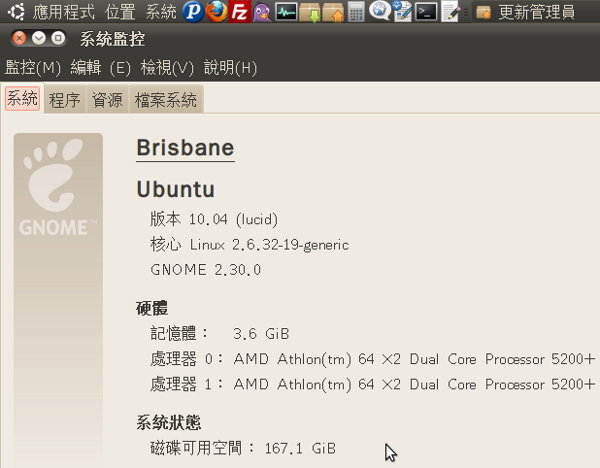Open Pidgin messenger icon in panel
The height and width of the screenshot is (468, 600).
point(262,12)
